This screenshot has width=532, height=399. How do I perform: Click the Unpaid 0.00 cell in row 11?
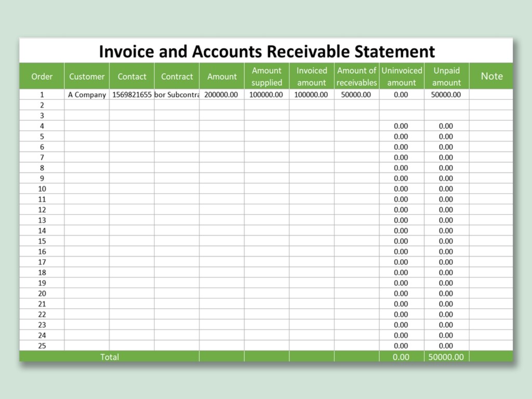click(446, 199)
